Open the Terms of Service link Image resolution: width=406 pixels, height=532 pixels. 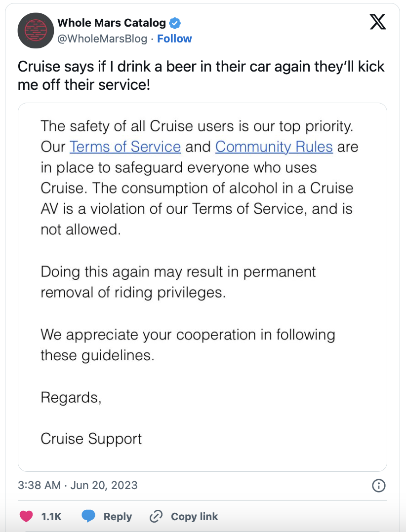pyautogui.click(x=125, y=147)
